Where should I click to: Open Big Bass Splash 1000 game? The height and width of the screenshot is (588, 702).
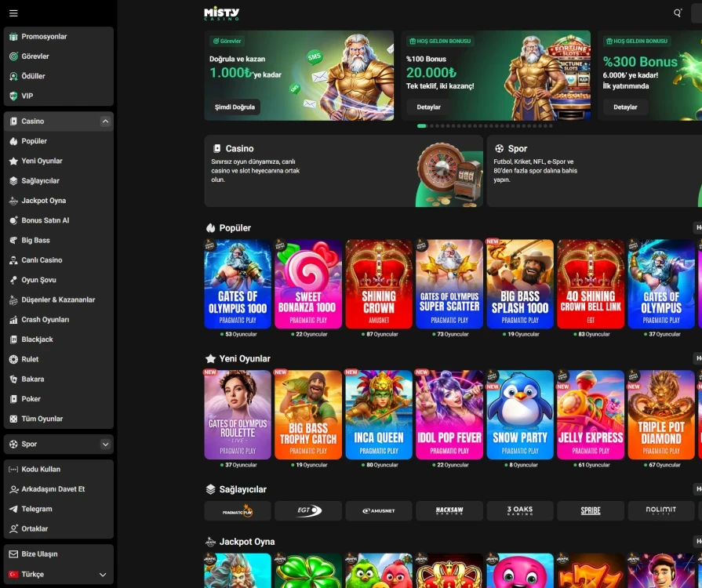click(520, 284)
